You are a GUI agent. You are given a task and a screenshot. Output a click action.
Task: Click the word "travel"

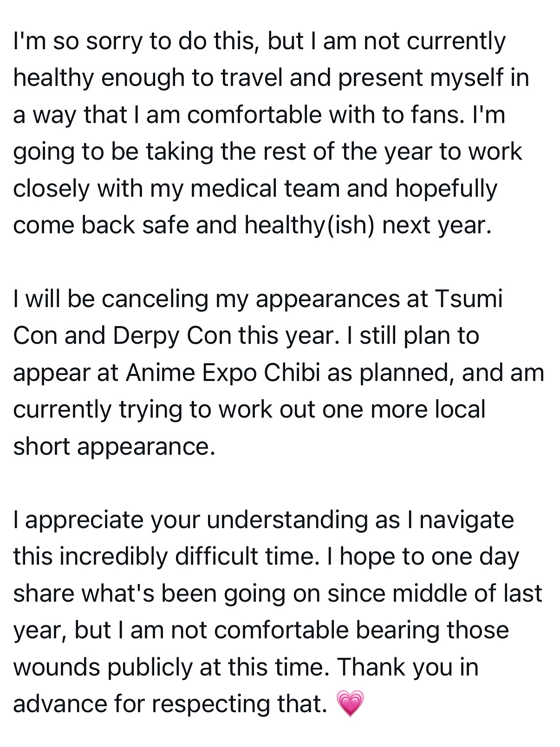(251, 78)
